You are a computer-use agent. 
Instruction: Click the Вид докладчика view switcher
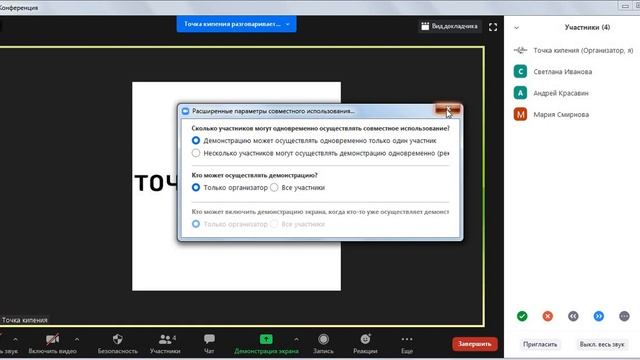point(449,26)
